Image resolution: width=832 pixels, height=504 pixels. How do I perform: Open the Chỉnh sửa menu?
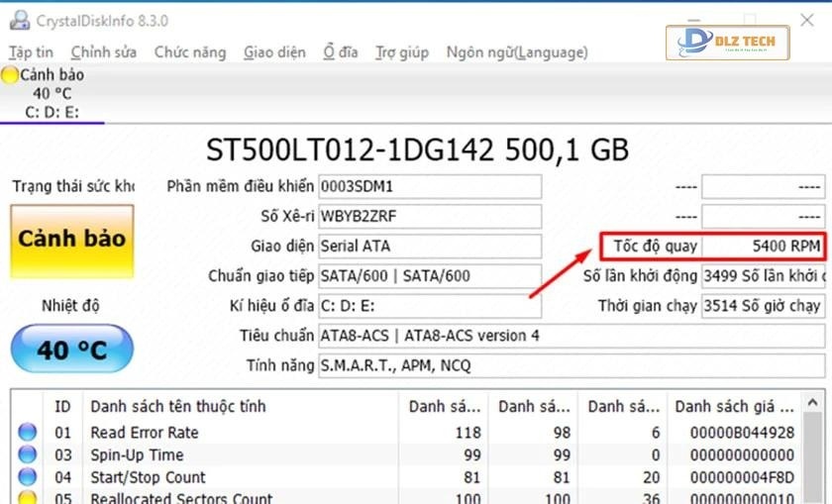[103, 52]
